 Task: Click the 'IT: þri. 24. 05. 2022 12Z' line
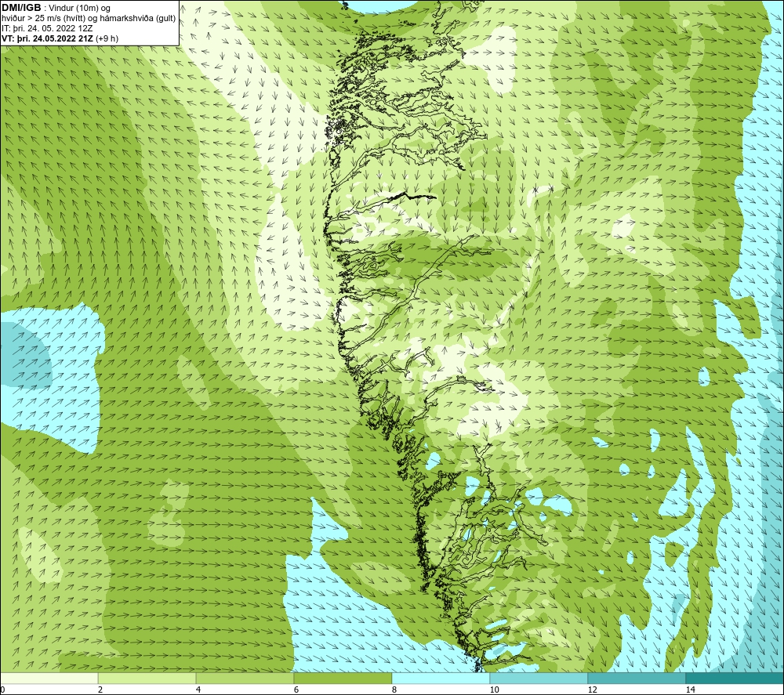tap(48, 28)
